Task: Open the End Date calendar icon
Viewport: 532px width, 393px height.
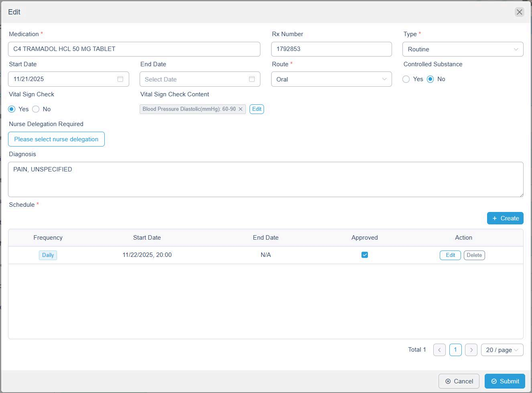Action: pyautogui.click(x=252, y=79)
